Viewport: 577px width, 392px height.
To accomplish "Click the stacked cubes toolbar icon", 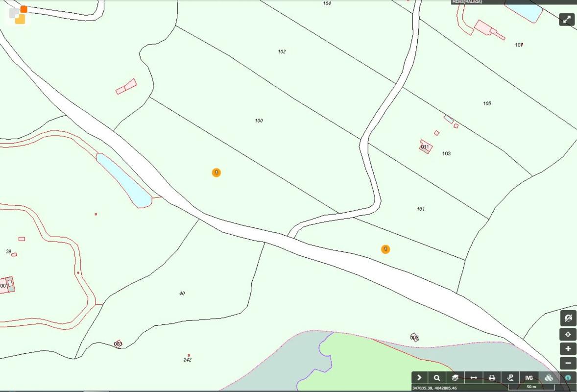I will (549, 377).
